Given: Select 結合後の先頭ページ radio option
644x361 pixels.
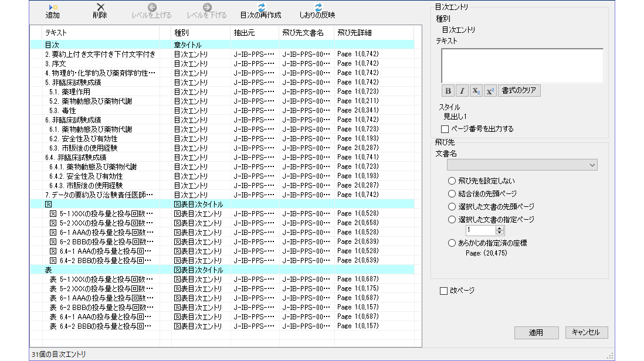Looking at the screenshot, I should (452, 194).
